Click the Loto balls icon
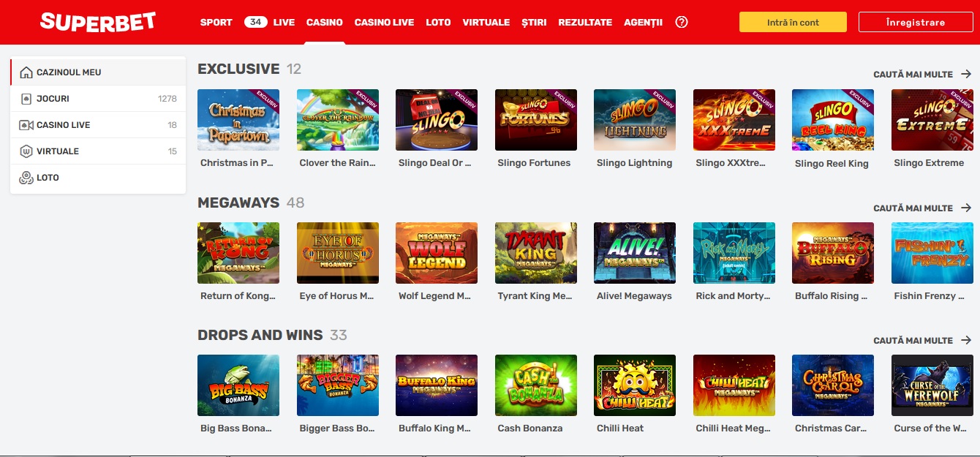Image resolution: width=980 pixels, height=457 pixels. 26,178
